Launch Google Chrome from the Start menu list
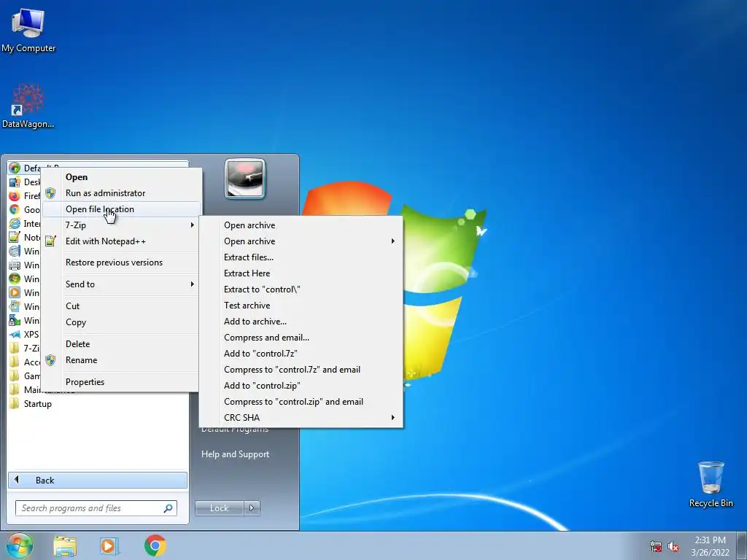The image size is (747, 560). click(24, 209)
